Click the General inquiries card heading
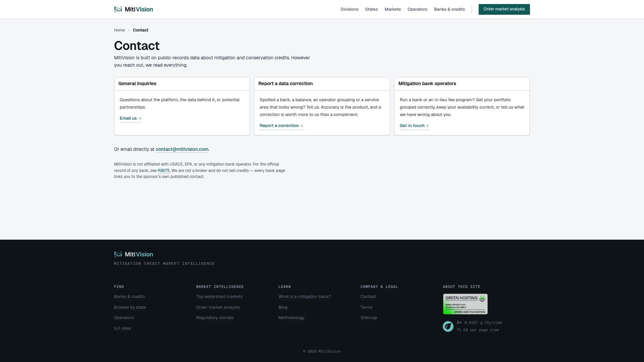 click(137, 84)
